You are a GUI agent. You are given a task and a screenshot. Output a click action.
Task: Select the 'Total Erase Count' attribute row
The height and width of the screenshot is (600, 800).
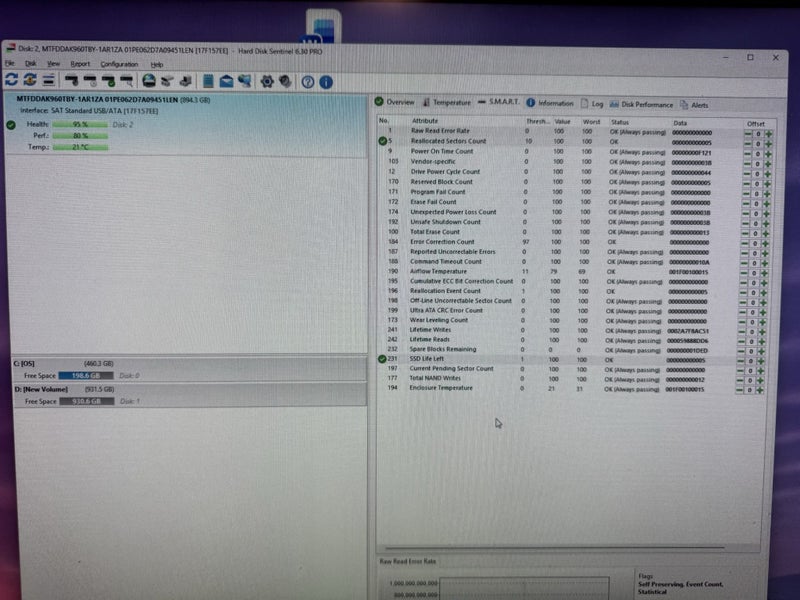pyautogui.click(x=571, y=232)
